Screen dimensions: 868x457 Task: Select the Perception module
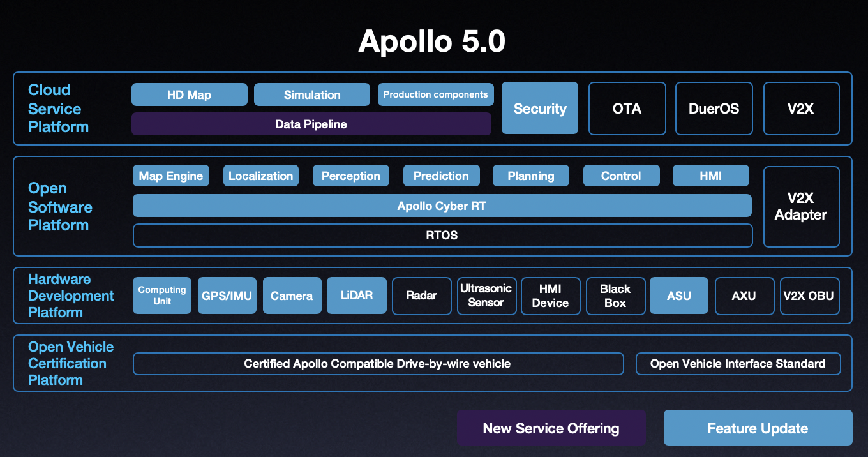350,175
